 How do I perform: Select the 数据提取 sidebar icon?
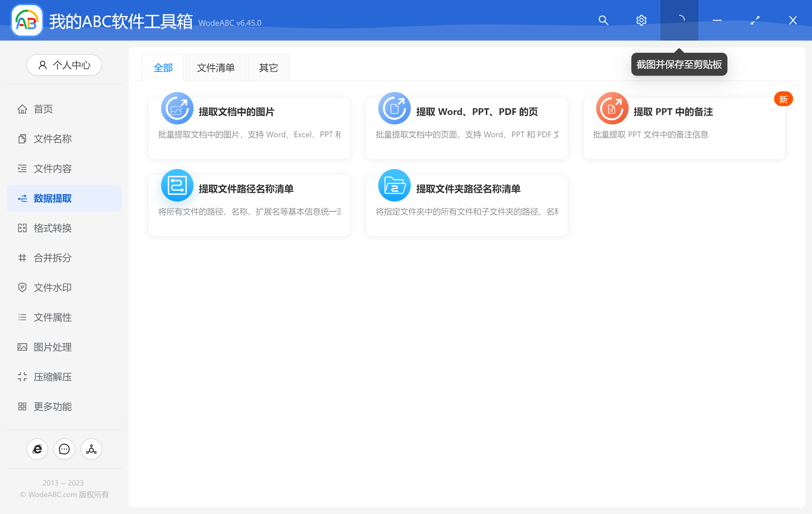point(22,198)
